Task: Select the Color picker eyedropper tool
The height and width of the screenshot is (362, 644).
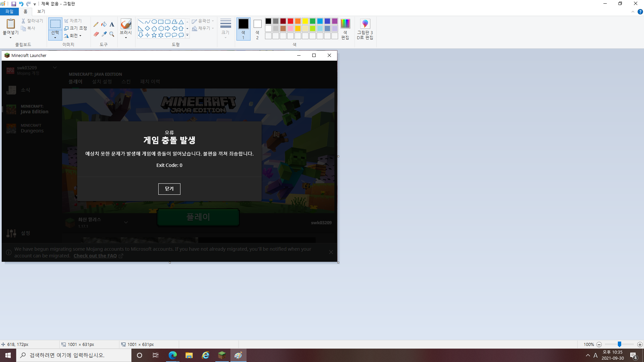Action: coord(104,34)
